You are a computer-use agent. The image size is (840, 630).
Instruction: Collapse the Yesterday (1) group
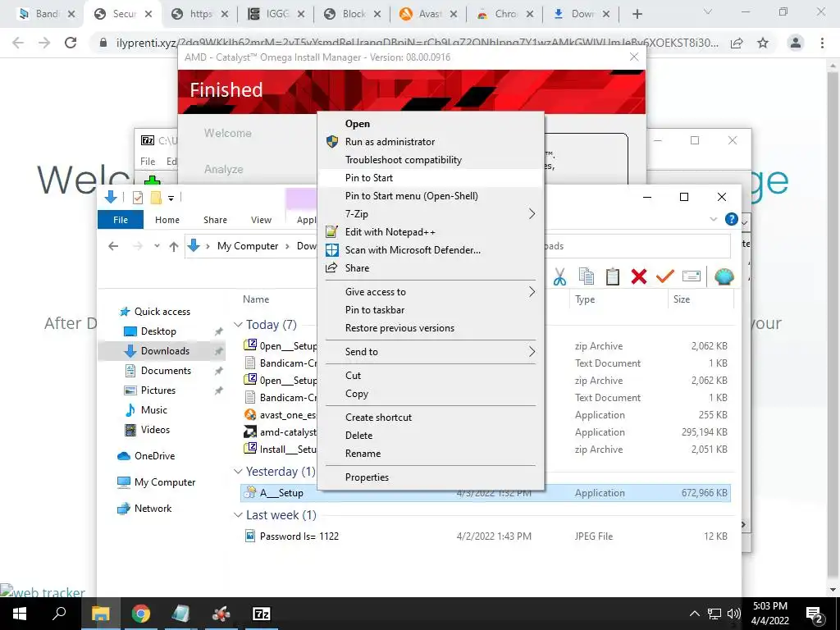tap(238, 472)
